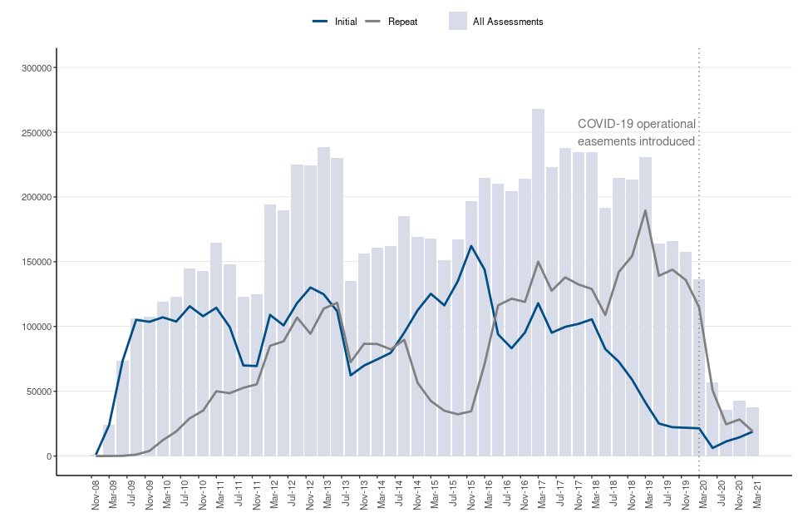798x532 pixels.
Task: Click the blue Initial line legend swatch
Action: [323, 22]
